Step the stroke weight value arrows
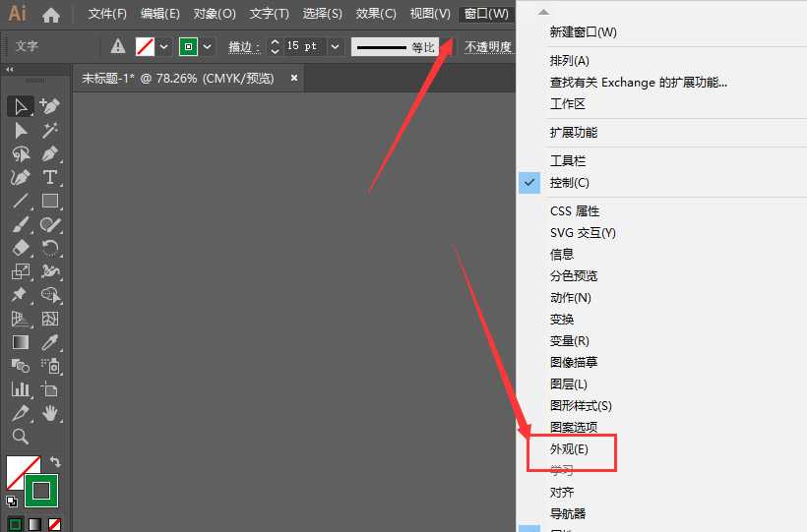Viewport: 807px width, 532px height. 275,47
